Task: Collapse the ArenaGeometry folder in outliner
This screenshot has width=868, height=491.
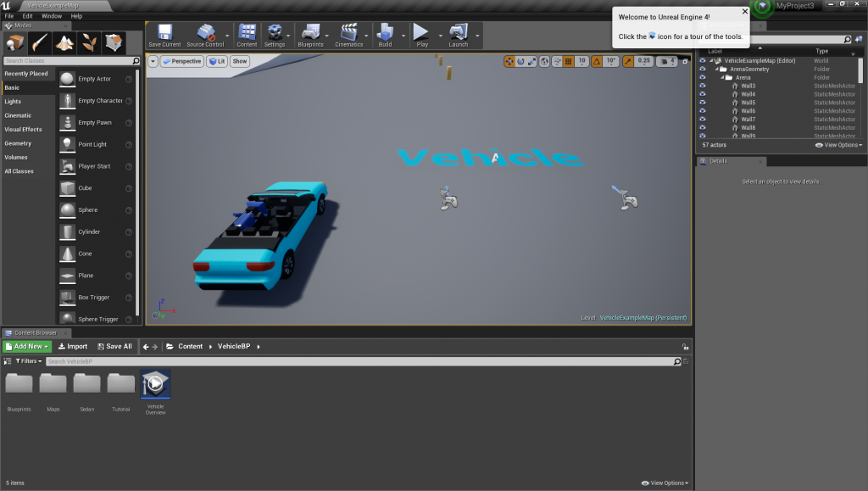Action: tap(715, 69)
